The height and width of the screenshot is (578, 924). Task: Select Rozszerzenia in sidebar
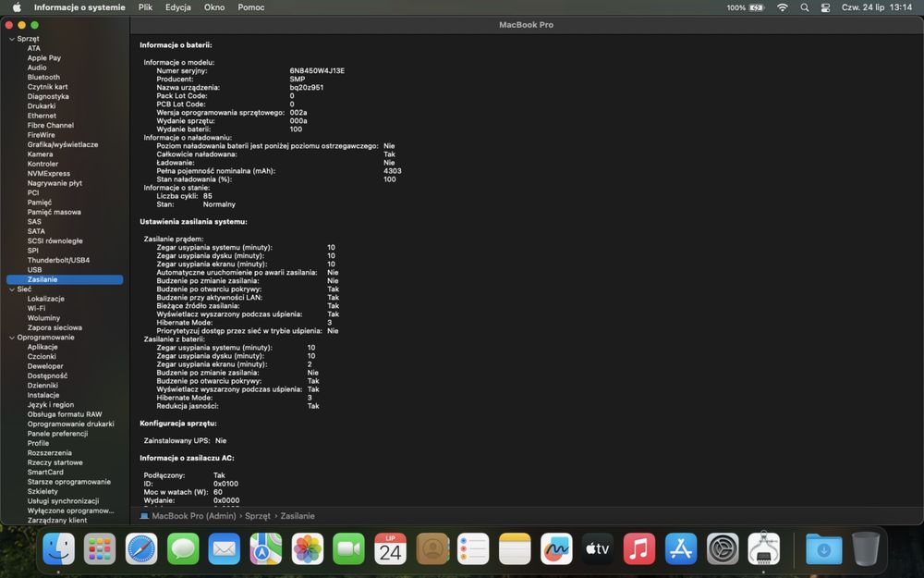50,453
